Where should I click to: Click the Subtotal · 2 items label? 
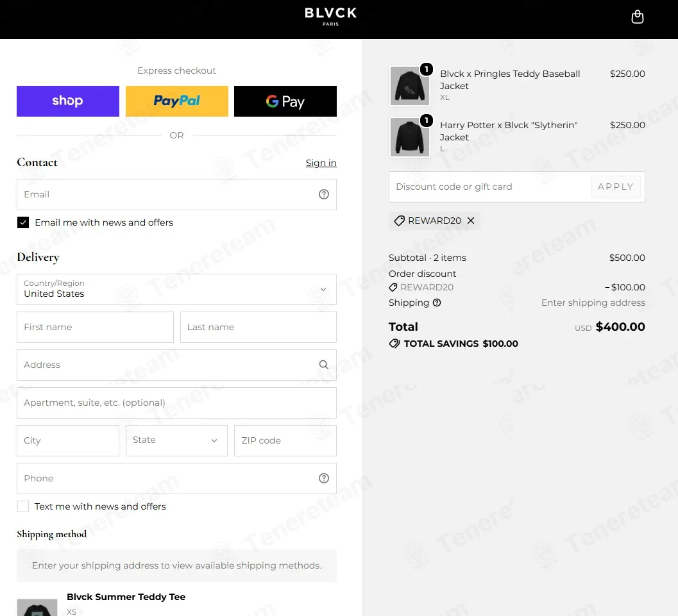[x=427, y=258]
